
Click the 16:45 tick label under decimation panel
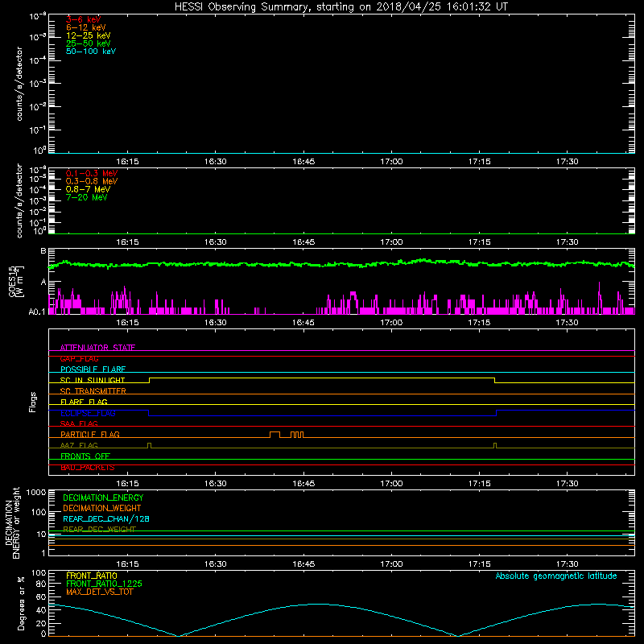point(303,564)
